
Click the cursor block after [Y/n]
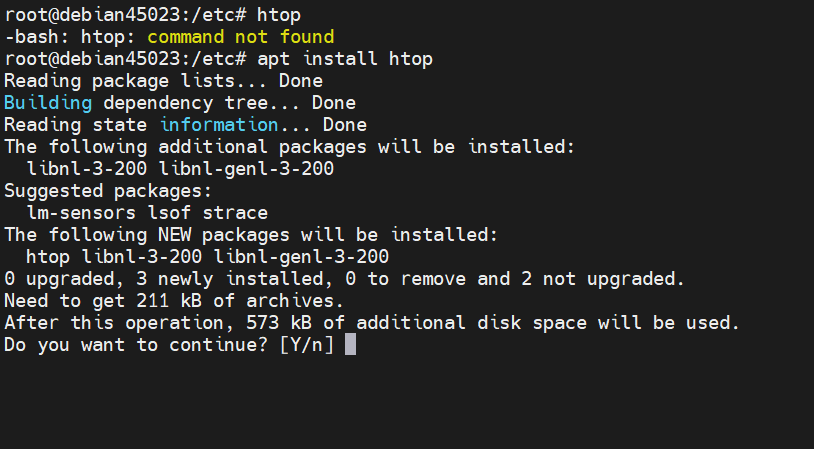(350, 345)
